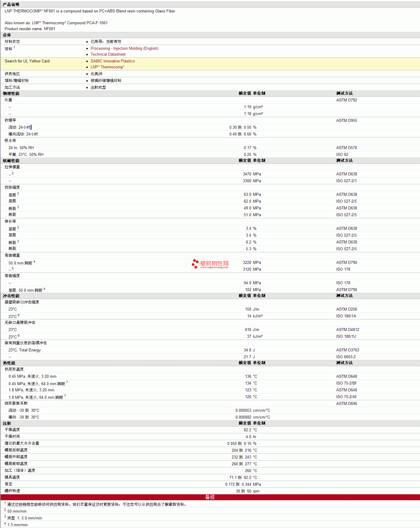Select the 'ISO 75-2/Af' test method

[x=346, y=397]
